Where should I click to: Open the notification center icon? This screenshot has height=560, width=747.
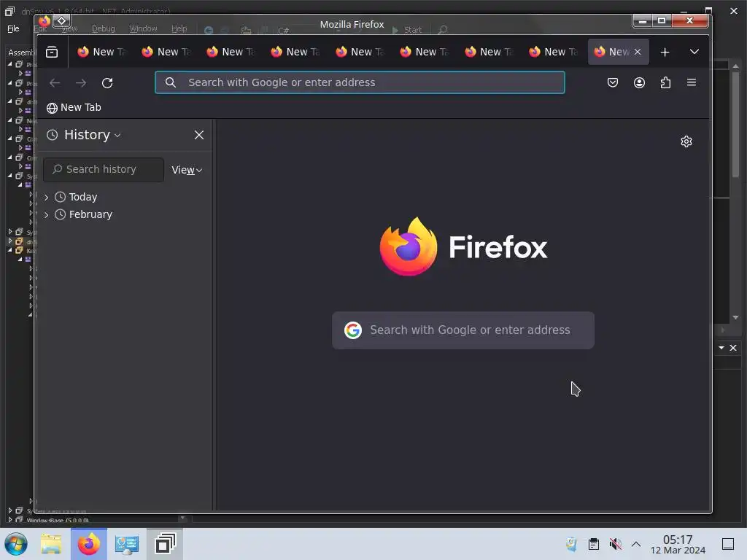727,544
